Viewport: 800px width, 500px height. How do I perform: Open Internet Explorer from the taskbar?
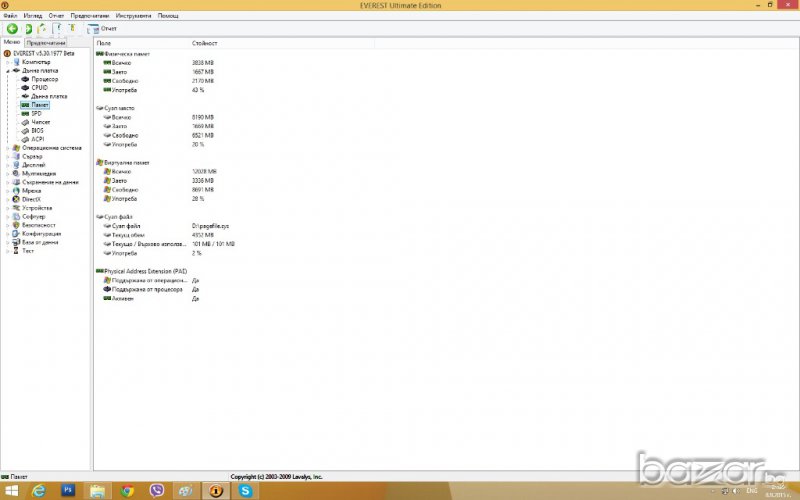pos(39,490)
